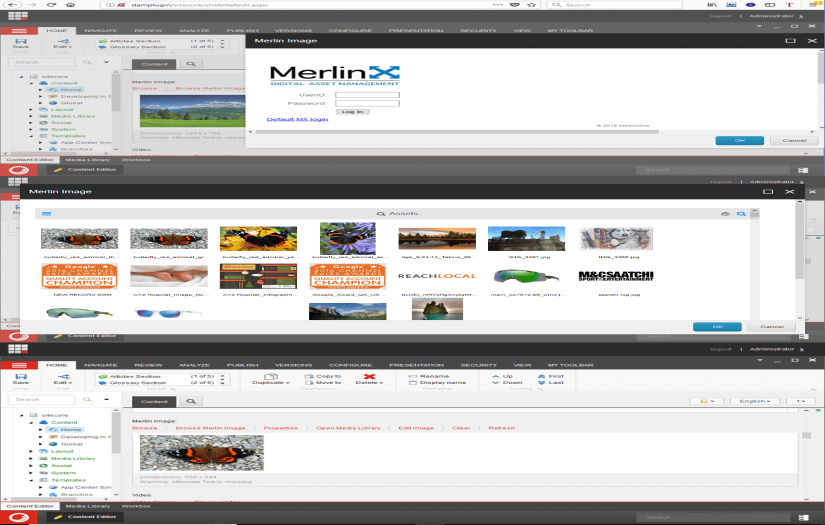Open the flag icon dropdown beside English
Screen dimensions: 825x525
coord(707,401)
